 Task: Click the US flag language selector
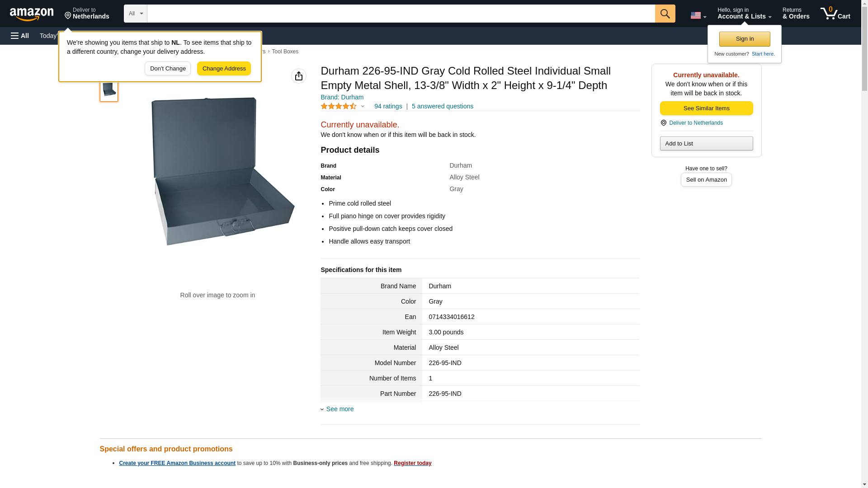698,15
